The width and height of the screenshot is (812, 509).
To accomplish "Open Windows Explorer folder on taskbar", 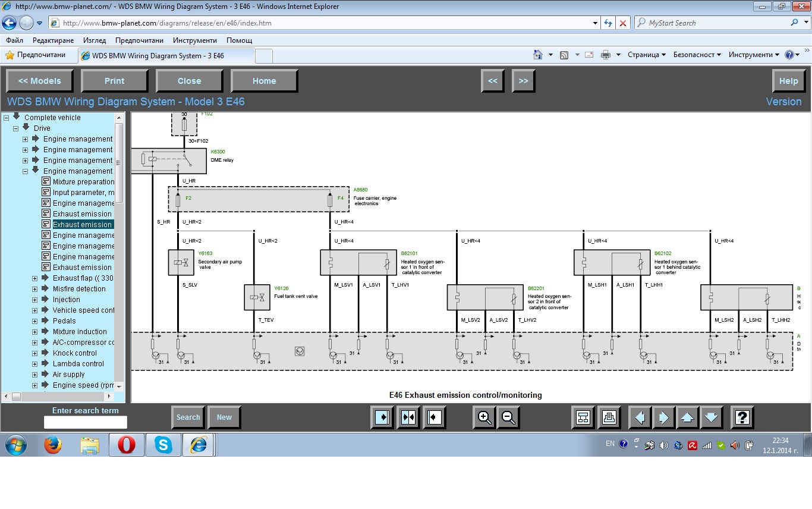I will pyautogui.click(x=90, y=445).
